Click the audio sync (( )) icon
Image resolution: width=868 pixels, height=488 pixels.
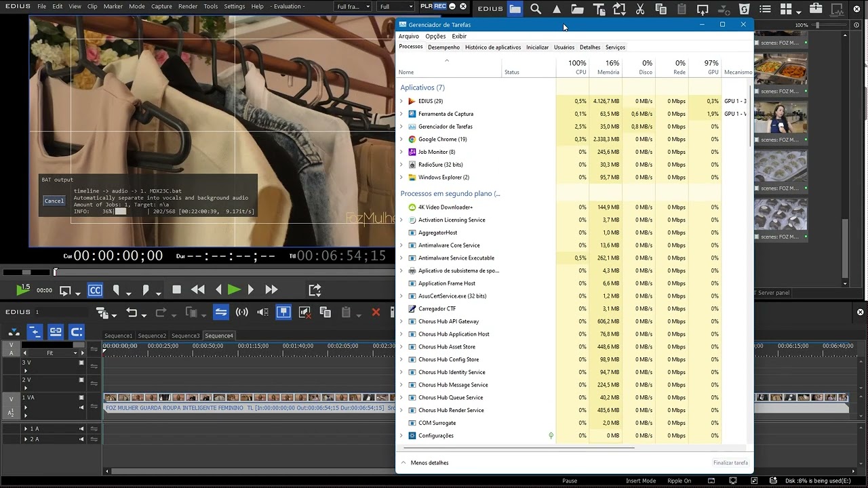click(242, 312)
